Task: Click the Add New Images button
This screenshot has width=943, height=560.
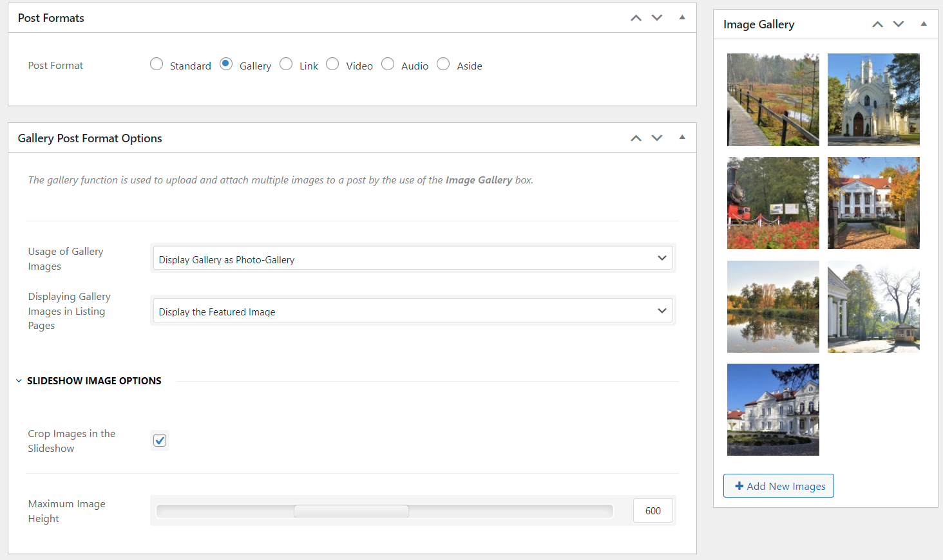Action: pyautogui.click(x=779, y=486)
